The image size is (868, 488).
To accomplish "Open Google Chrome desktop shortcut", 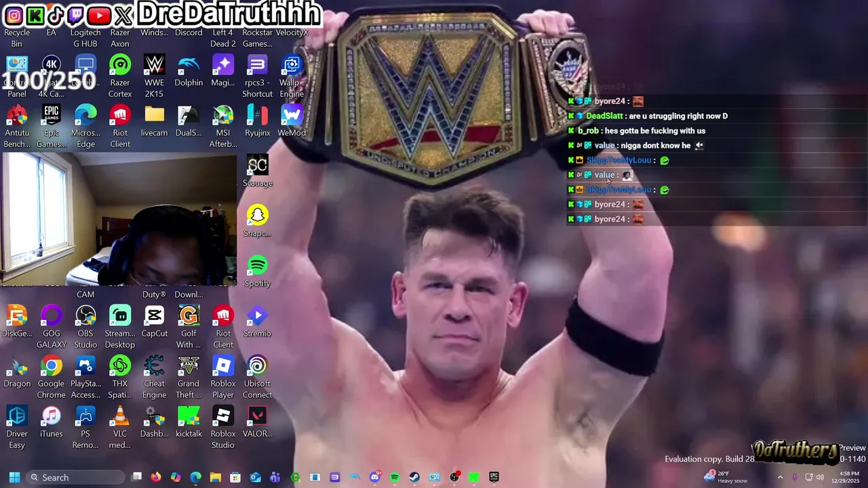I will (52, 378).
